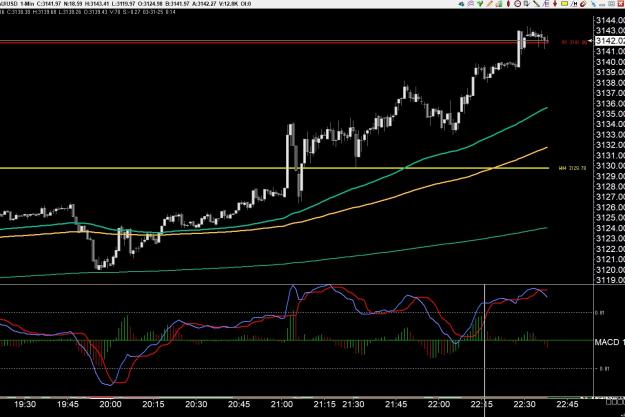625x417 pixels.
Task: Click the yellow MM line label
Action: point(572,168)
